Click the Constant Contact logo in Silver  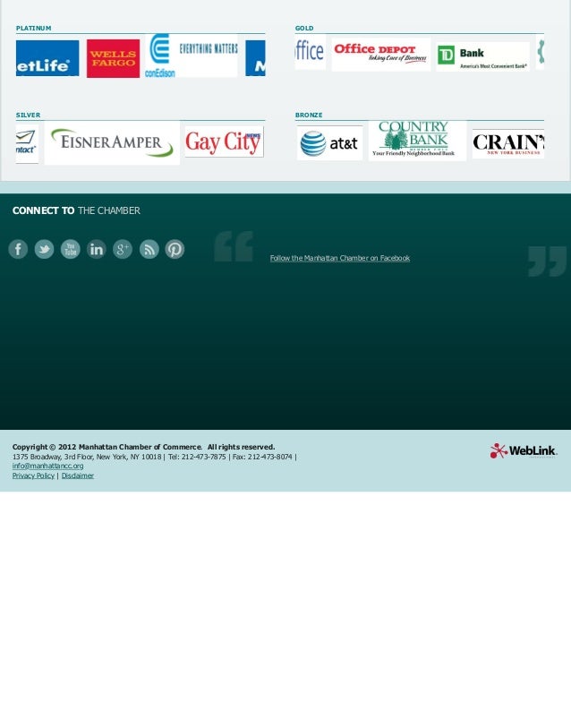click(27, 143)
